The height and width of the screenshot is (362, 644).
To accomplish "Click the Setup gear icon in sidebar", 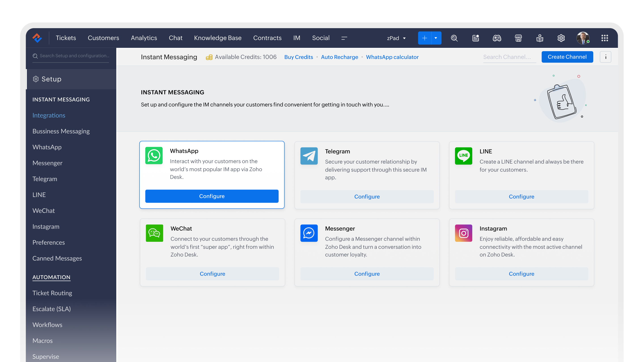I will pyautogui.click(x=36, y=79).
